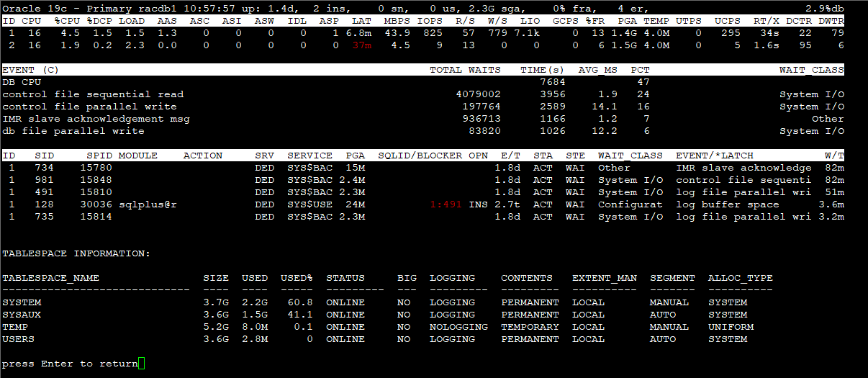Select the USERS tablespace name

click(x=18, y=339)
